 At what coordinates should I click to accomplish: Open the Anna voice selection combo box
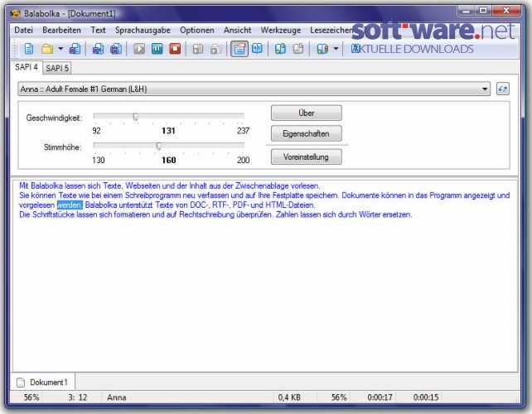254,89
